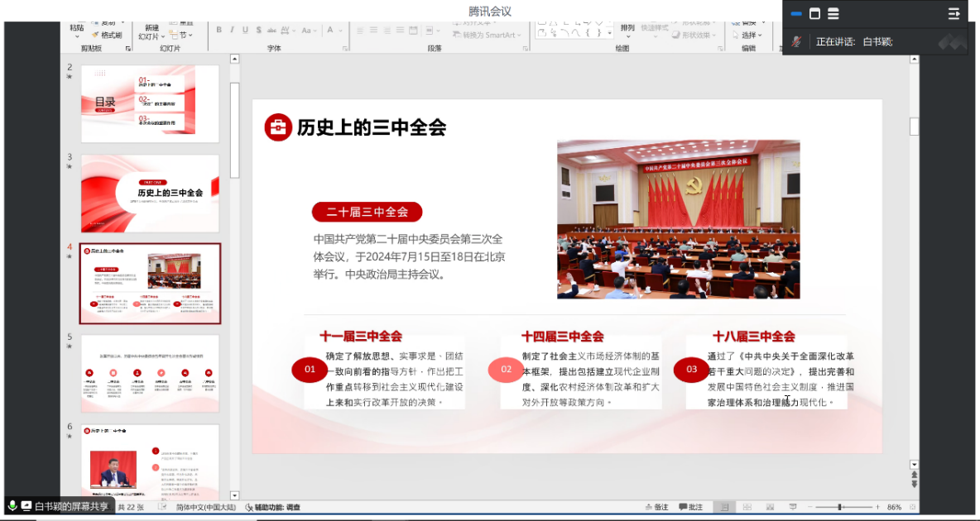The image size is (980, 521).
Task: Switch meeting panel to single-window view
Action: pyautogui.click(x=814, y=13)
